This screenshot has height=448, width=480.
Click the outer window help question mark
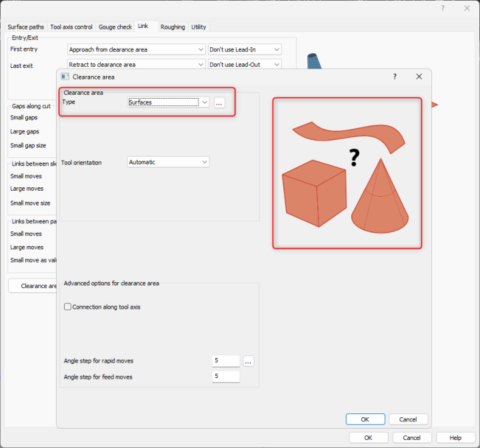[443, 8]
